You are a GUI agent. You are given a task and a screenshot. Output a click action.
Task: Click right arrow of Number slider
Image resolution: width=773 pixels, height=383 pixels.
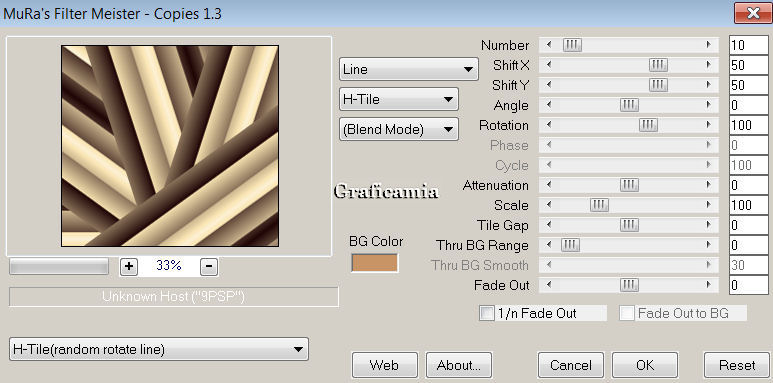point(709,45)
